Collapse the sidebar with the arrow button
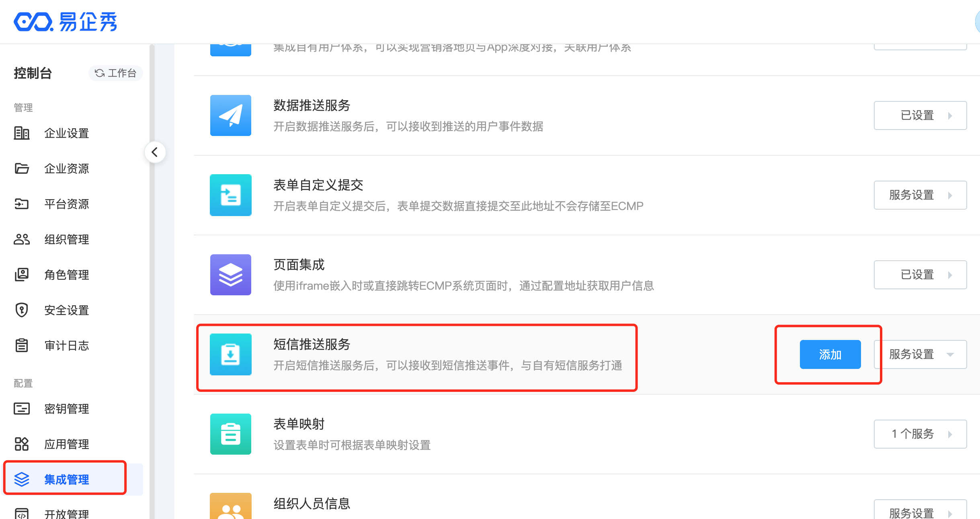This screenshot has width=980, height=519. pos(155,152)
